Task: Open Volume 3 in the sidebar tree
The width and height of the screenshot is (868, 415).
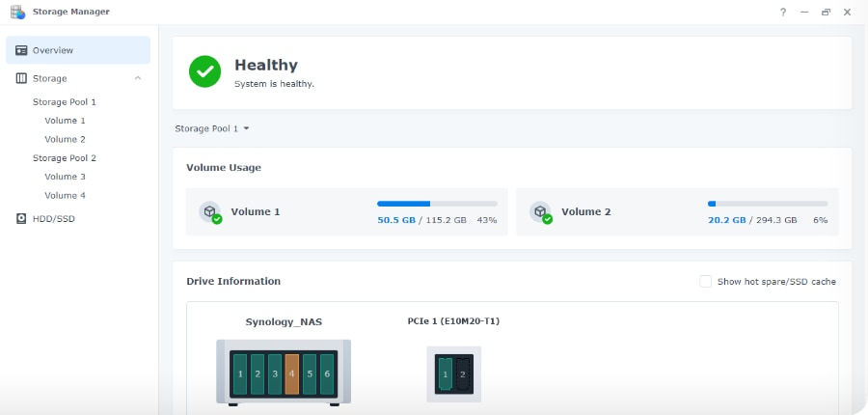Action: (65, 177)
